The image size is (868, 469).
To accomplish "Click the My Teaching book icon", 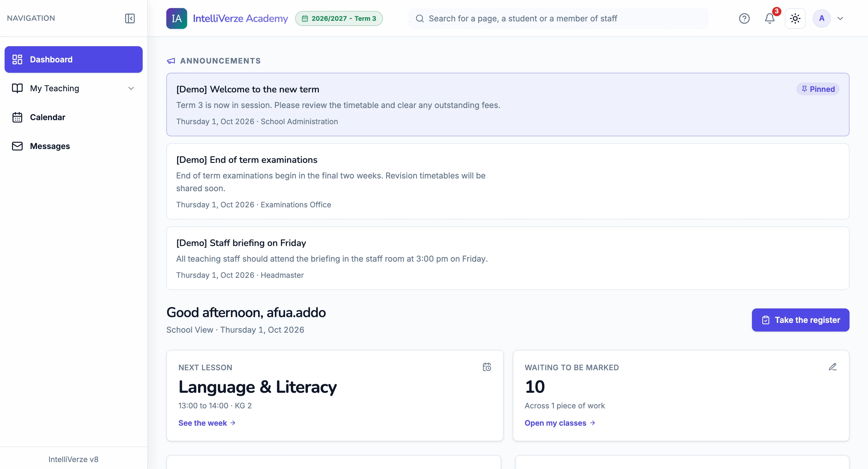I will tap(17, 88).
